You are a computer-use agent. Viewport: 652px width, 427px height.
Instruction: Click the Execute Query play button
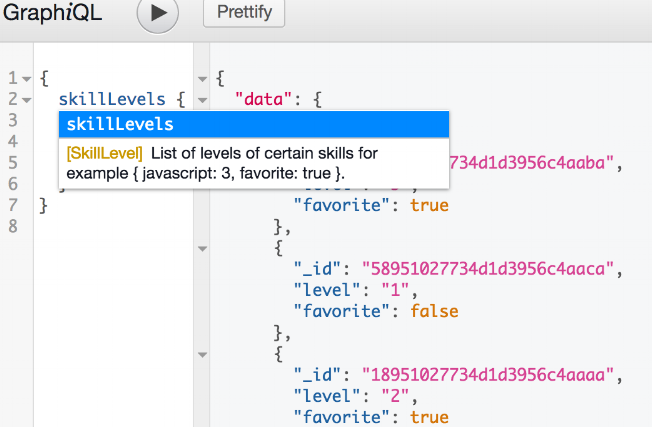[157, 14]
